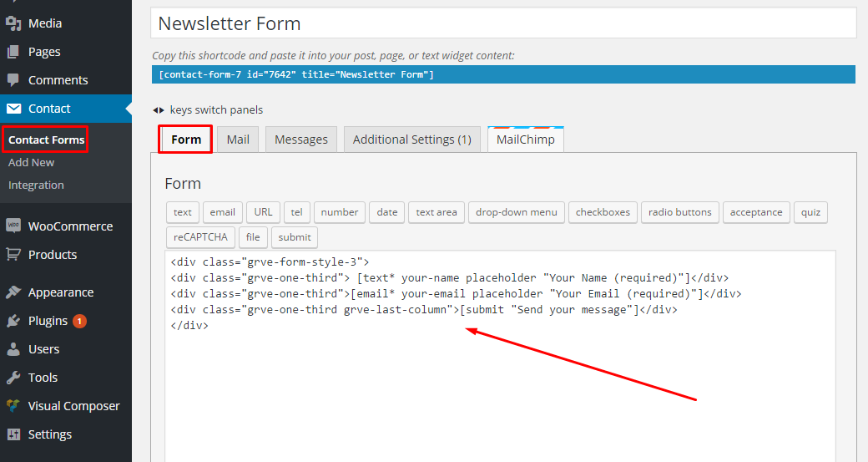Image resolution: width=868 pixels, height=462 pixels.
Task: Click the Users person icon
Action: [x=13, y=349]
